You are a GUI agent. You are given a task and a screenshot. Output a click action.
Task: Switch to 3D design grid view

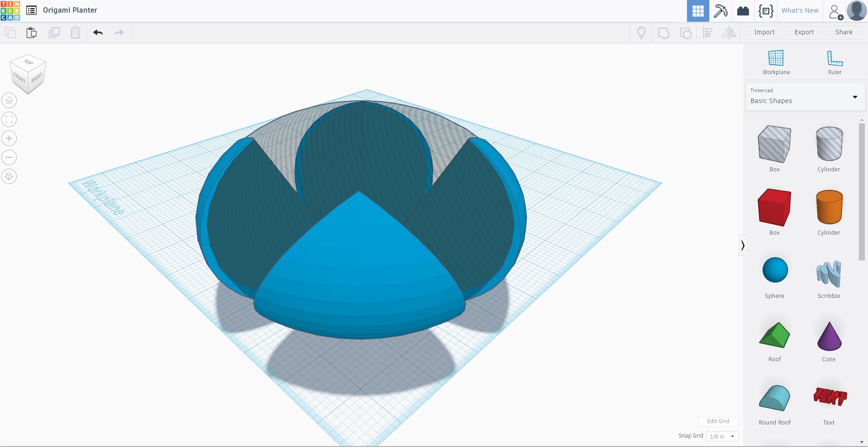(698, 11)
